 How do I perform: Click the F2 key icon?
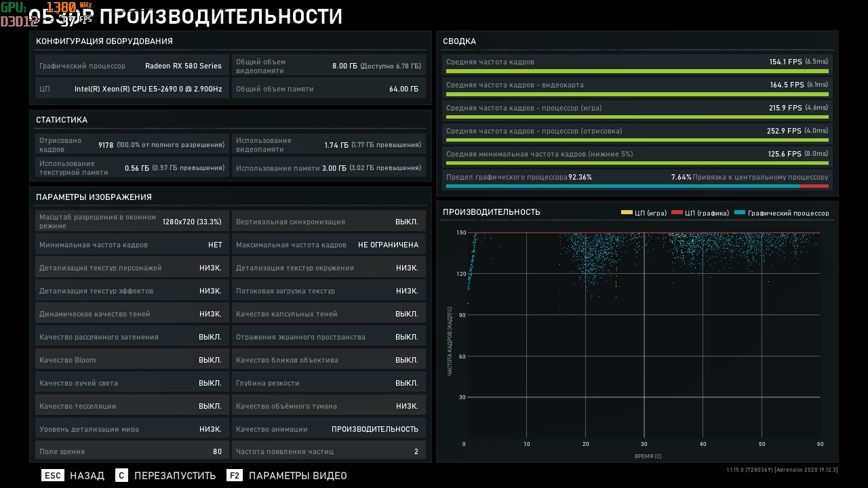[235, 476]
